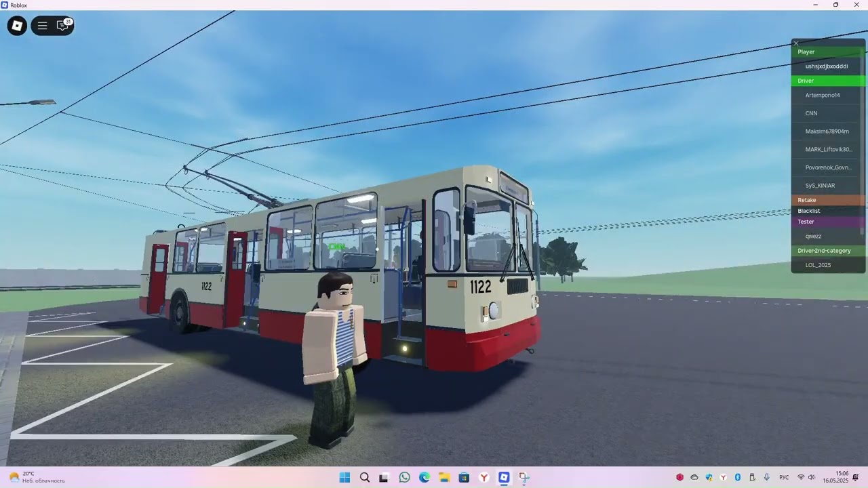Select the Blacklist team header
This screenshot has width=868, height=488.
click(x=828, y=211)
